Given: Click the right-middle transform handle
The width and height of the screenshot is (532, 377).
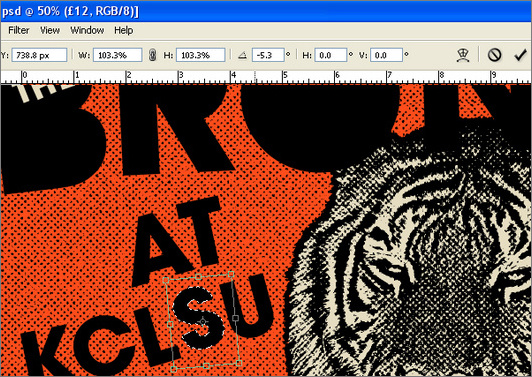Looking at the screenshot, I should (236, 318).
